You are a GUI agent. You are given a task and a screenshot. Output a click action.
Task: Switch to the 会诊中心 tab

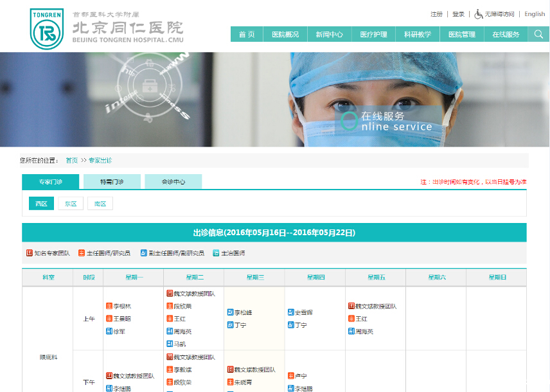[172, 181]
